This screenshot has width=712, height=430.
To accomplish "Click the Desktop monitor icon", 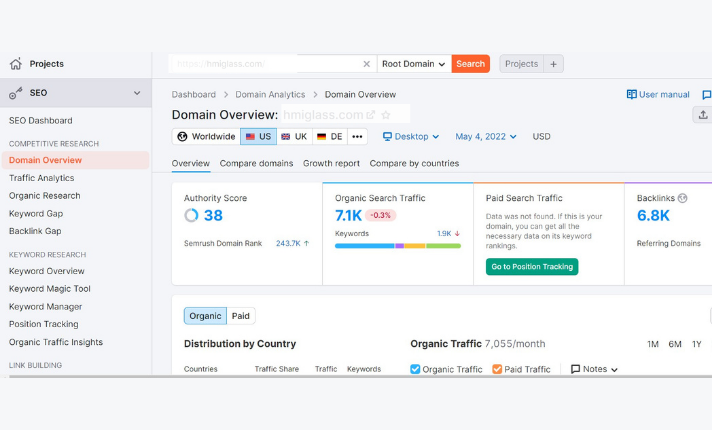I will coord(387,137).
